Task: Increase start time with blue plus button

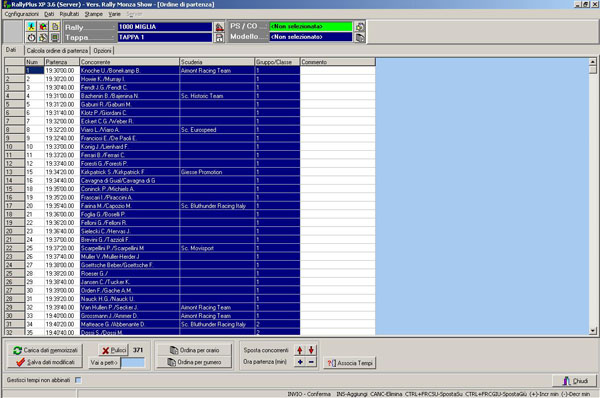Action: pyautogui.click(x=300, y=362)
